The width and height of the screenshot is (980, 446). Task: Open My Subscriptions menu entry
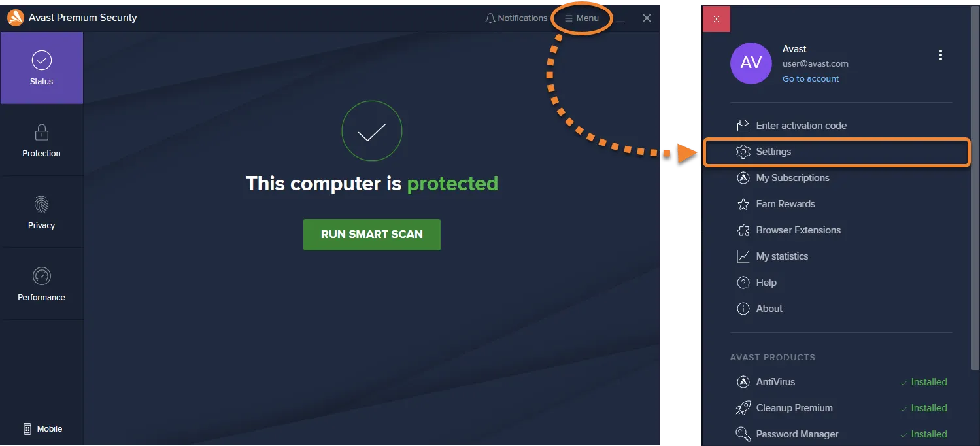coord(783,178)
